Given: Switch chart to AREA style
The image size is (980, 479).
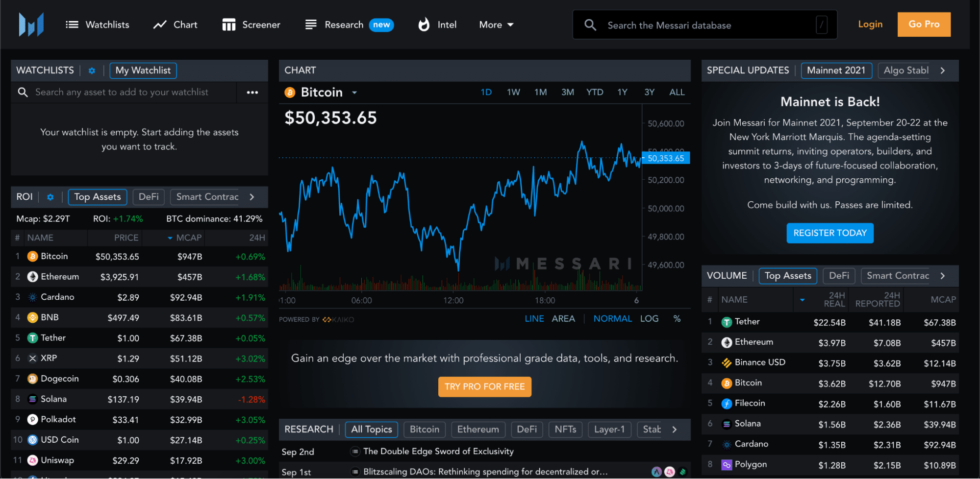Looking at the screenshot, I should (563, 319).
